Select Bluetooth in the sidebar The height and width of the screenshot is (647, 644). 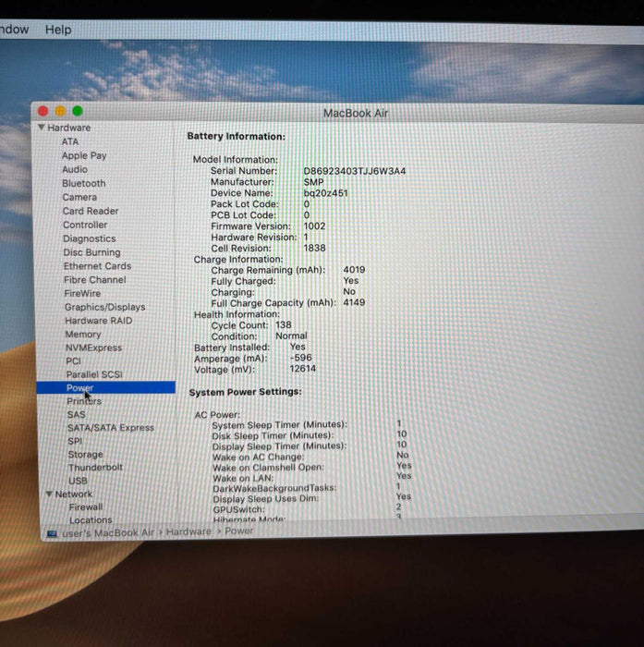pyautogui.click(x=84, y=183)
